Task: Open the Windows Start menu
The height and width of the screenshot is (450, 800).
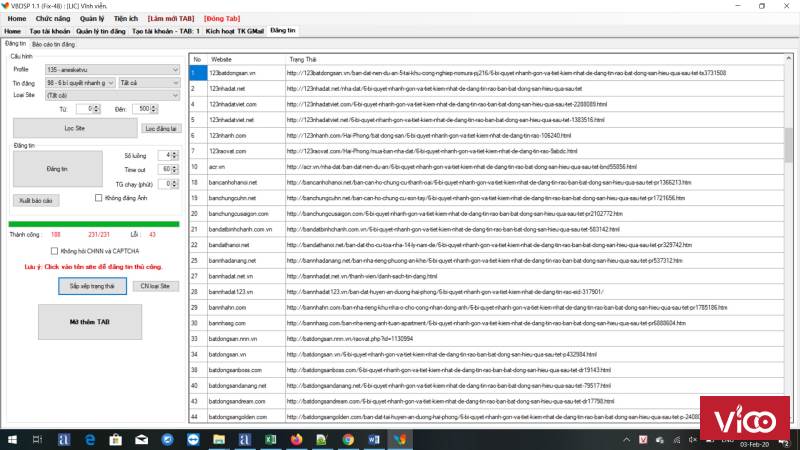Action: coord(11,439)
